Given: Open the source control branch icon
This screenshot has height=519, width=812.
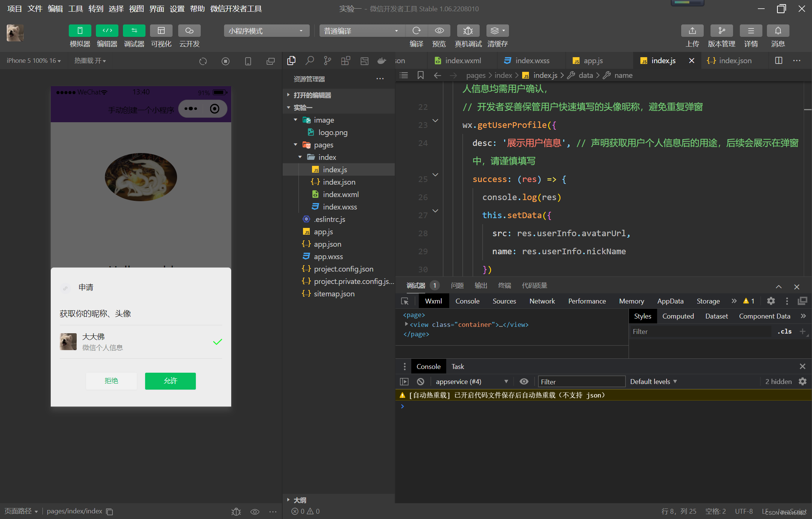Looking at the screenshot, I should click(x=327, y=61).
